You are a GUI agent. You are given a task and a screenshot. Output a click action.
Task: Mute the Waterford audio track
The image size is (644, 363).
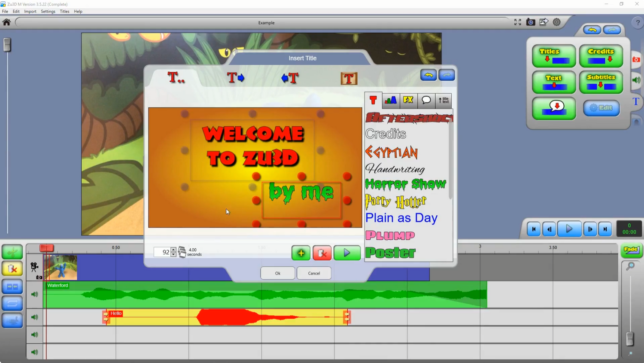34,294
